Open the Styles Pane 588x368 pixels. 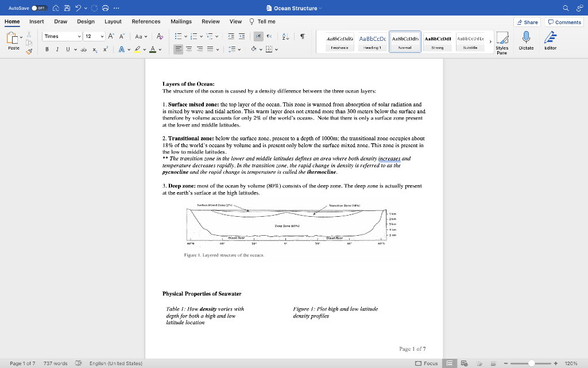[502, 43]
